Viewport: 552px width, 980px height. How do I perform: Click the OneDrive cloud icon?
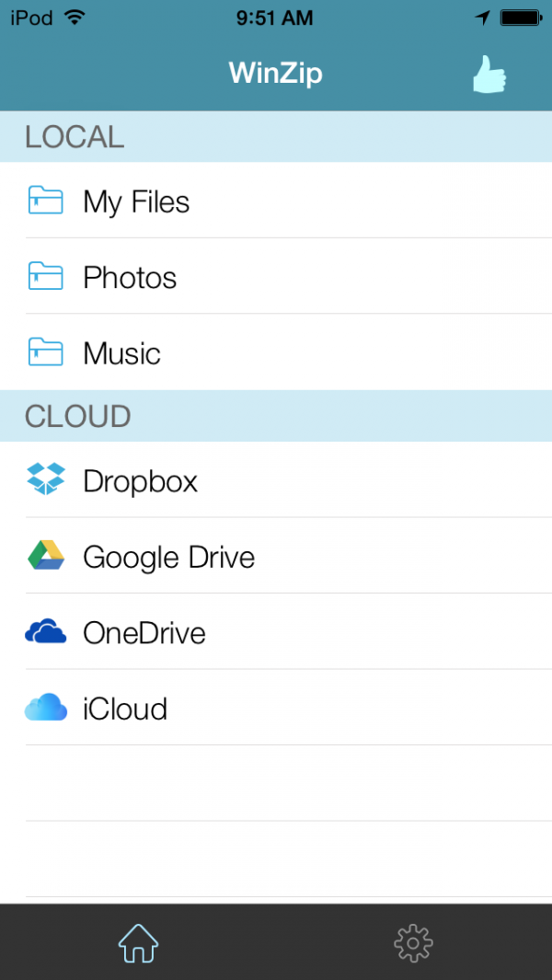point(46,632)
